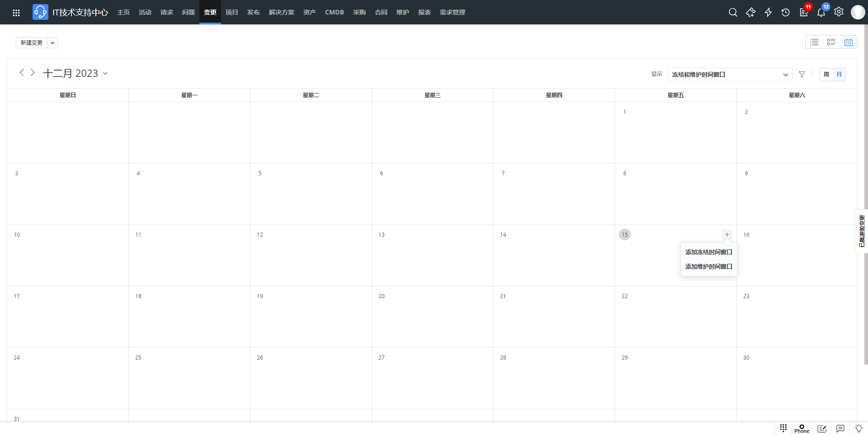Image resolution: width=868 pixels, height=435 pixels.
Task: Choose 添加维护时间窗口 from popup
Action: click(x=708, y=267)
